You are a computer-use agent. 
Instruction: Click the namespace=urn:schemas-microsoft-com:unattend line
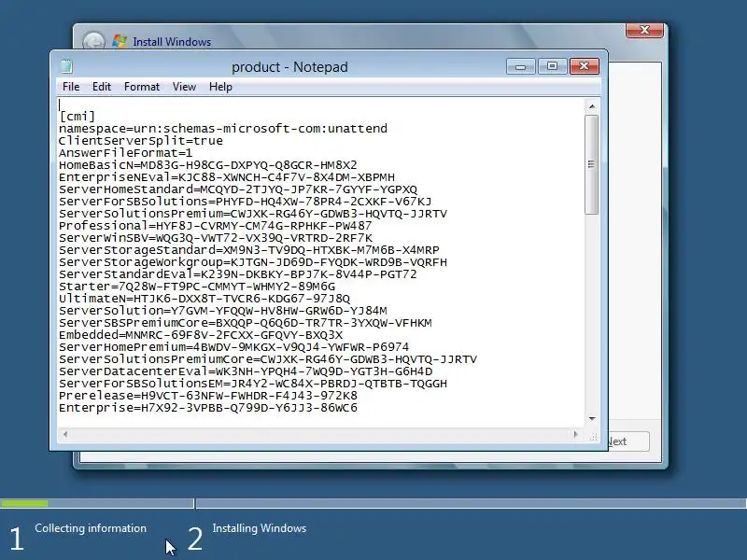pyautogui.click(x=223, y=129)
